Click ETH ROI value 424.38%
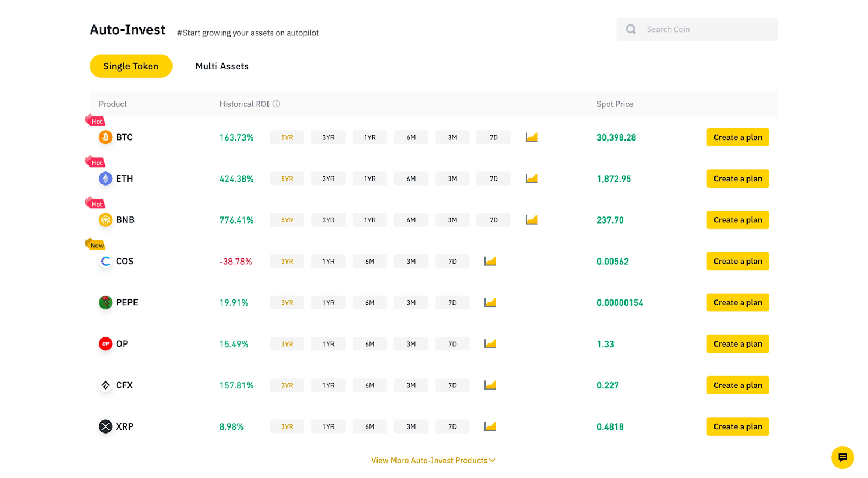 [236, 179]
